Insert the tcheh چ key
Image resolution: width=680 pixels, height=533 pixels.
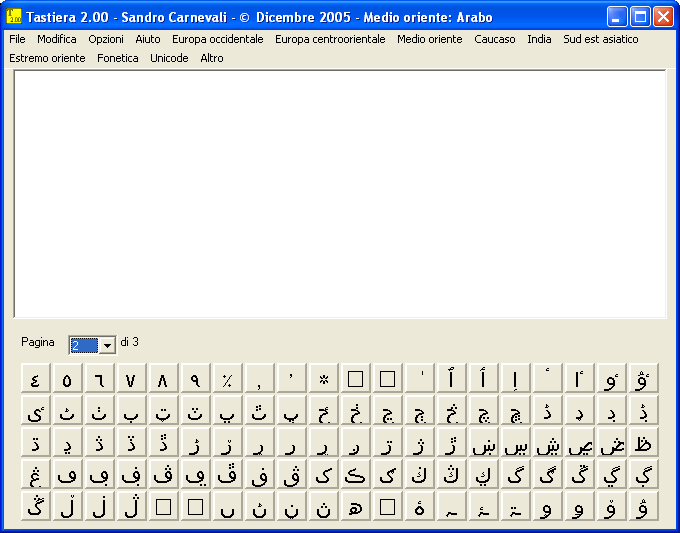[484, 410]
